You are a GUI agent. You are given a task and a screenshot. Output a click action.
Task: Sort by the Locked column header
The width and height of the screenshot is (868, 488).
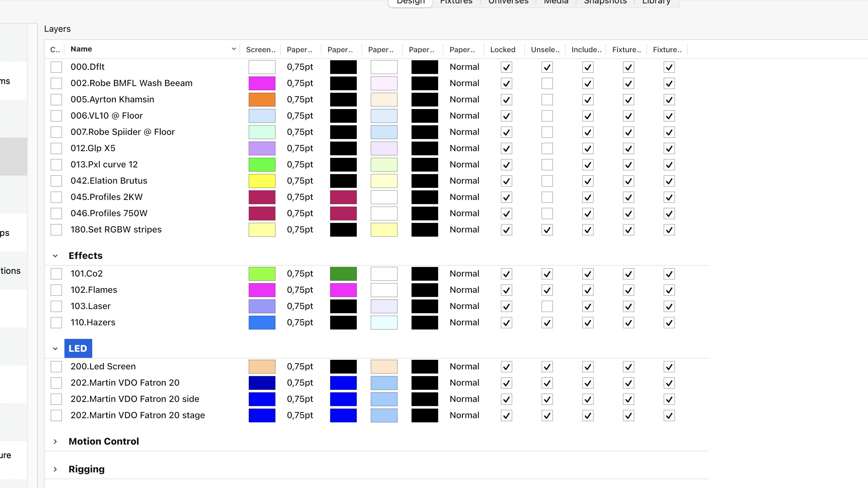(502, 49)
